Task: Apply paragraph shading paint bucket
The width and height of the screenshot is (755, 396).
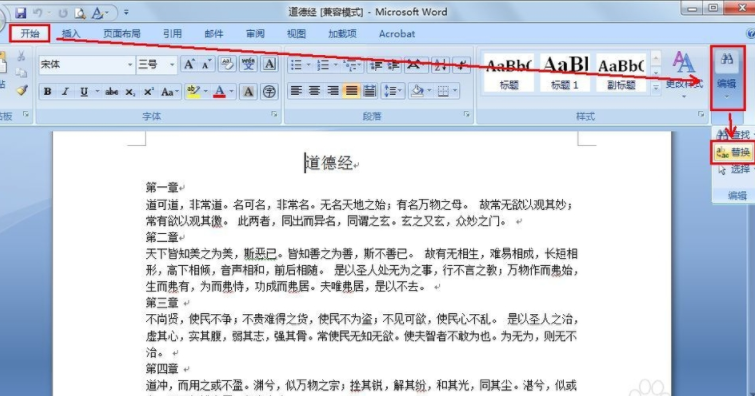Action: click(417, 91)
